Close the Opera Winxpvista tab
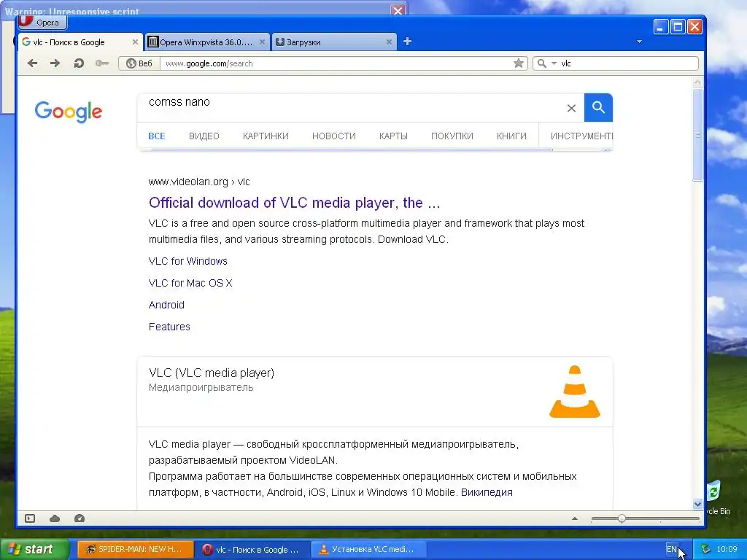The width and height of the screenshot is (747, 560). (262, 42)
